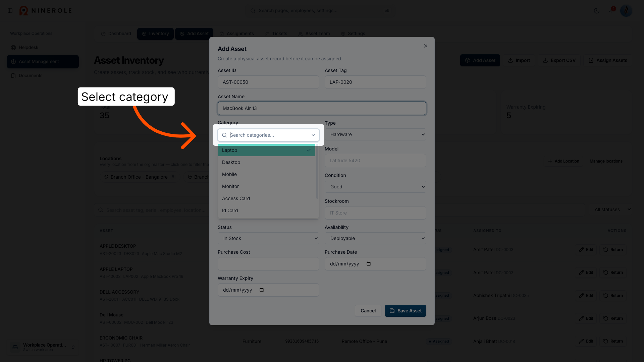Screen dimensions: 644x362
Task: Select Desktop from category list
Action: 267,162
